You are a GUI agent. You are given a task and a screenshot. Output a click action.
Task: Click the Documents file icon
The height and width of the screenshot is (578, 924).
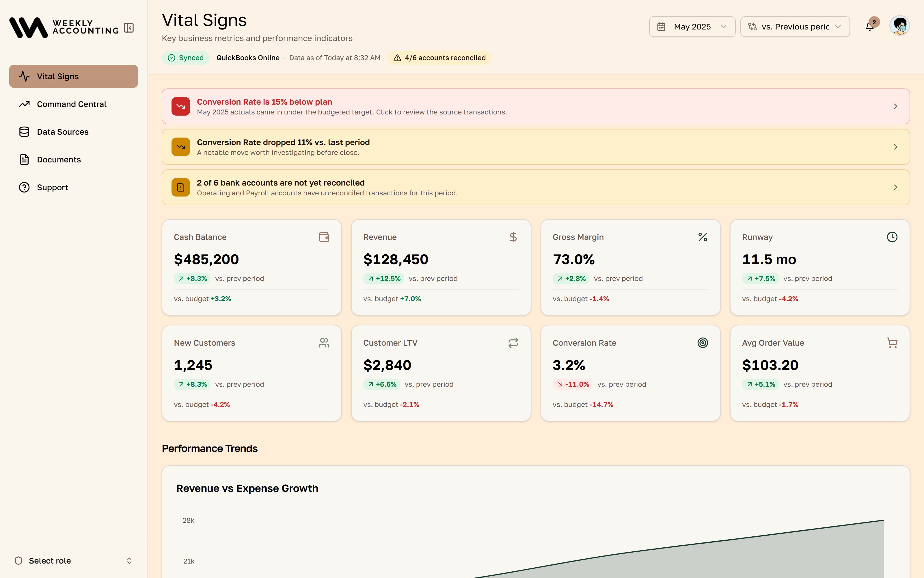[x=24, y=160]
